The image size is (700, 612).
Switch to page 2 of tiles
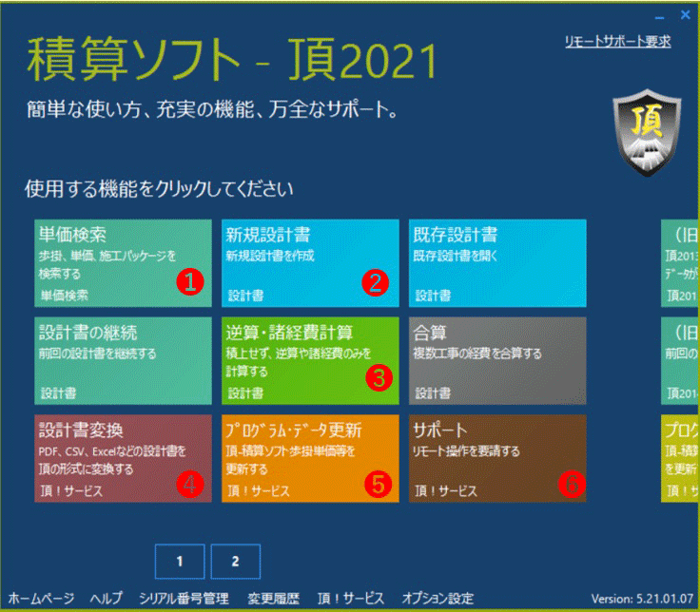pos(235,562)
